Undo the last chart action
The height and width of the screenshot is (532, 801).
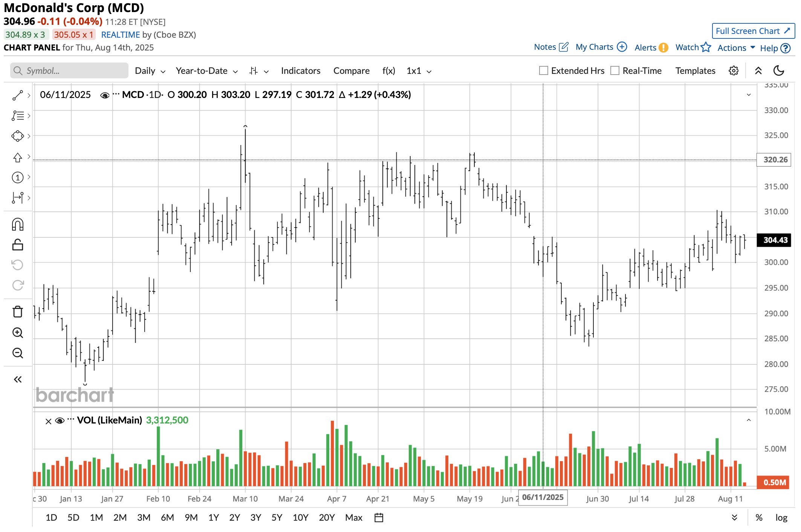[17, 265]
